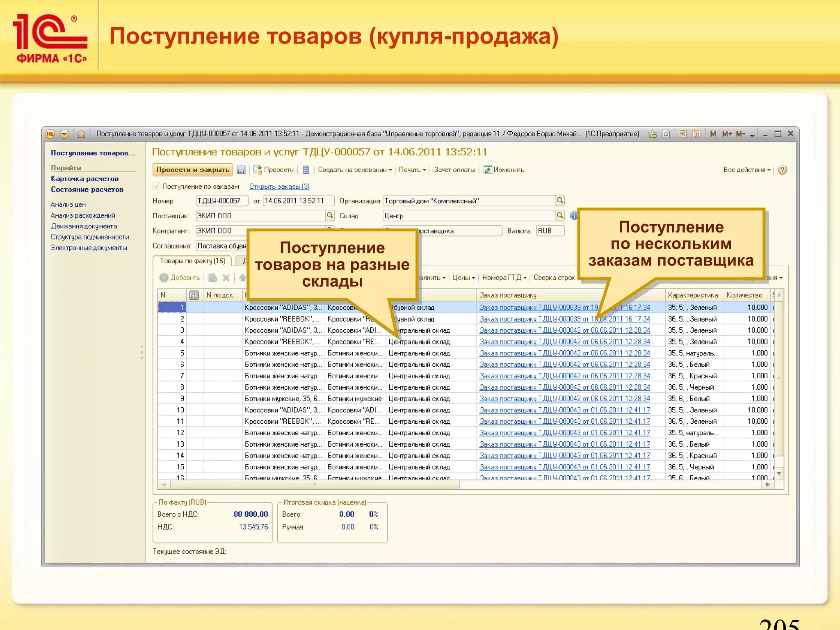Click the move up arrow icon
The image size is (840, 630).
(x=242, y=278)
